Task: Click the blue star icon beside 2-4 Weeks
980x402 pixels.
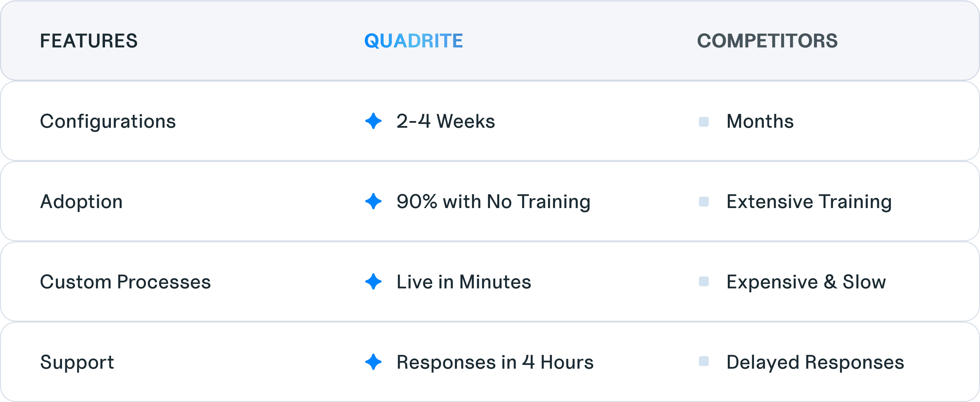Action: pyautogui.click(x=373, y=121)
